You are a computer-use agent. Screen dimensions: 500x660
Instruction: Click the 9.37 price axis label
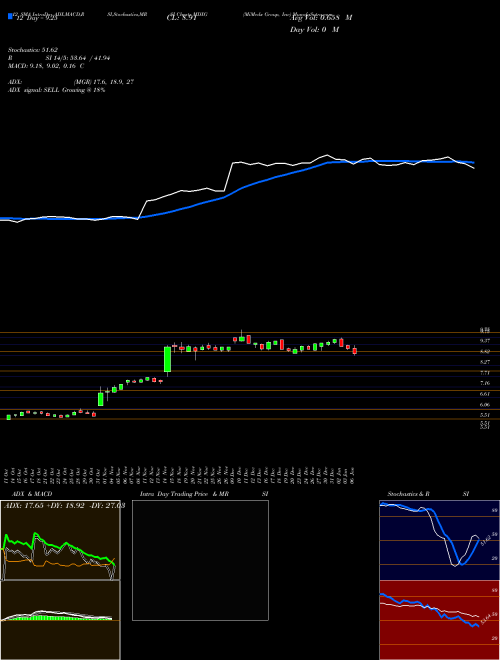coord(484,341)
